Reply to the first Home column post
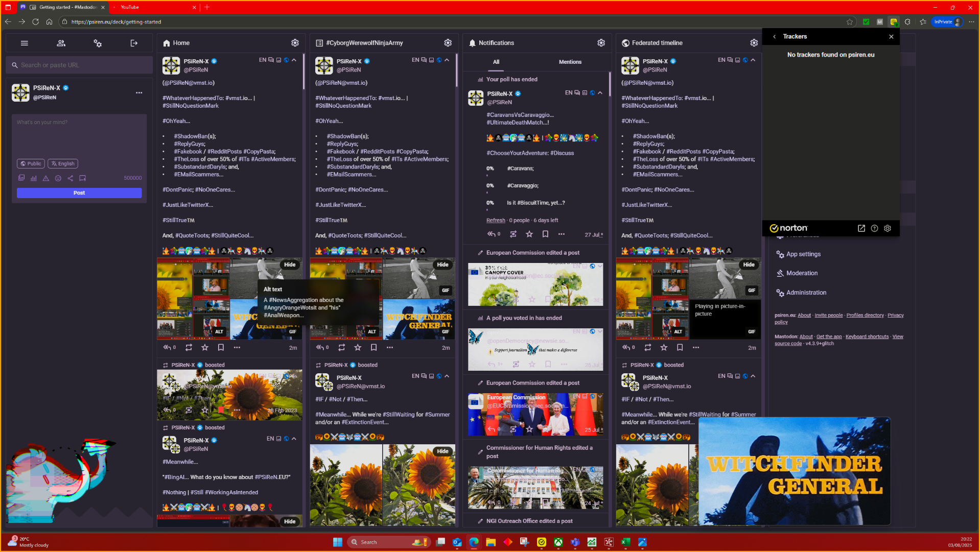The width and height of the screenshot is (980, 552). coord(167,348)
